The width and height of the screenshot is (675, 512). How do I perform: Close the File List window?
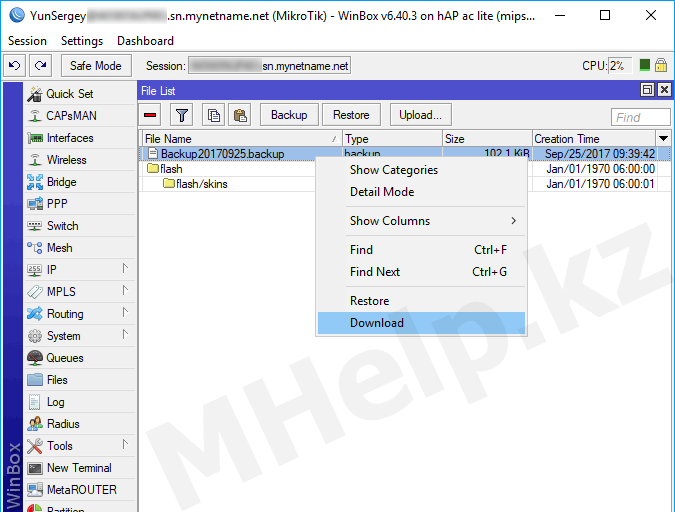[x=664, y=90]
